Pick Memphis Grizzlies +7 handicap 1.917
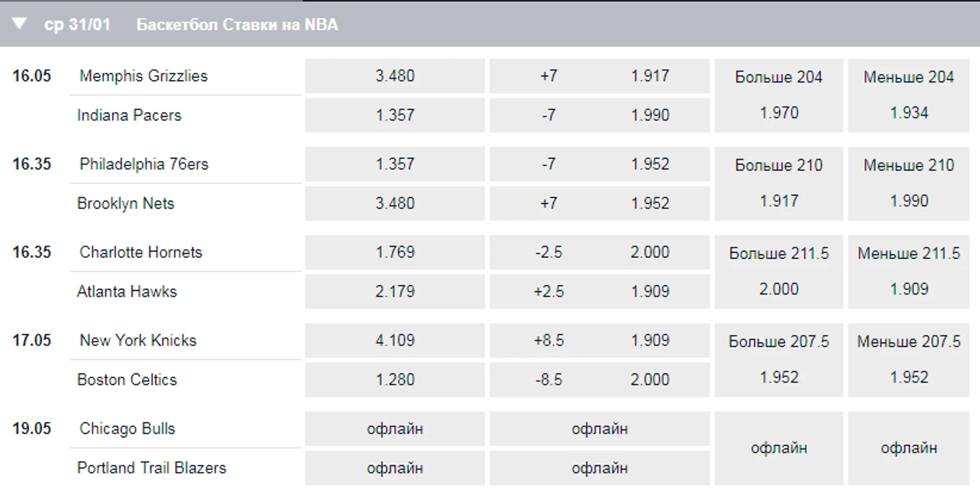Screen dimensions: 980x497 tap(599, 76)
